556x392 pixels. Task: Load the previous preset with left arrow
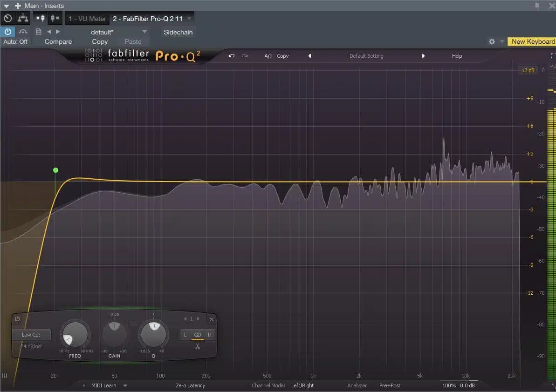pos(49,32)
